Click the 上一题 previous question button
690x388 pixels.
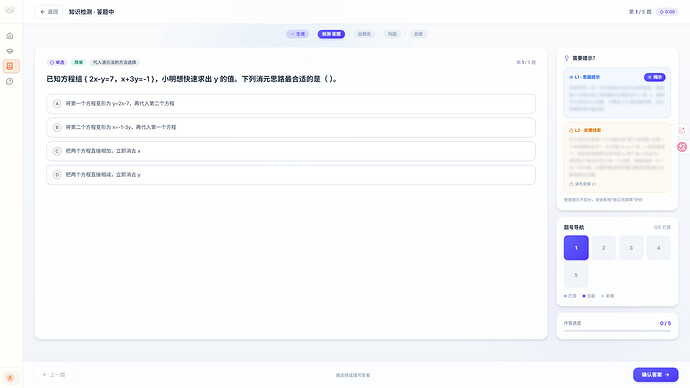coord(54,375)
